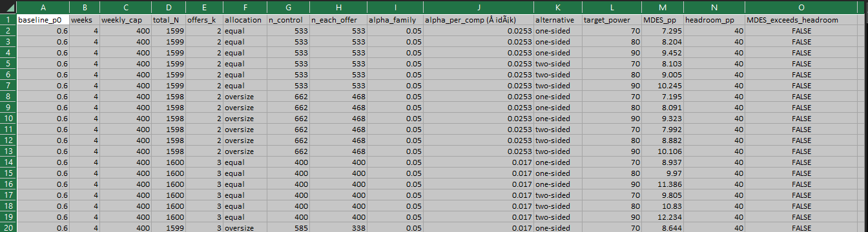Image resolution: width=868 pixels, height=232 pixels.
Task: Select column A header
Action: pyautogui.click(x=43, y=7)
